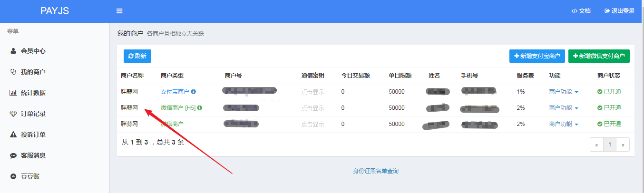Click 新增微信支付商户 button
The height and width of the screenshot is (193, 644).
coord(599,56)
